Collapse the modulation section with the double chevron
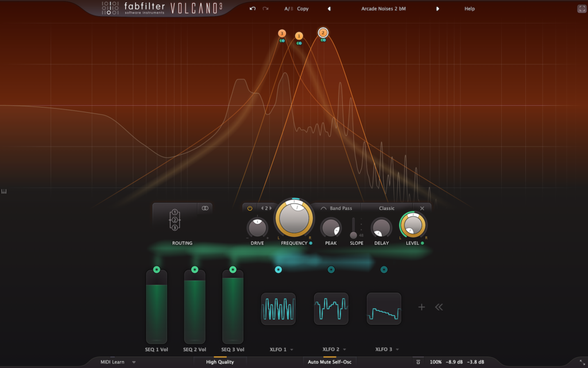Viewport: 588px width, 368px height. pos(439,307)
